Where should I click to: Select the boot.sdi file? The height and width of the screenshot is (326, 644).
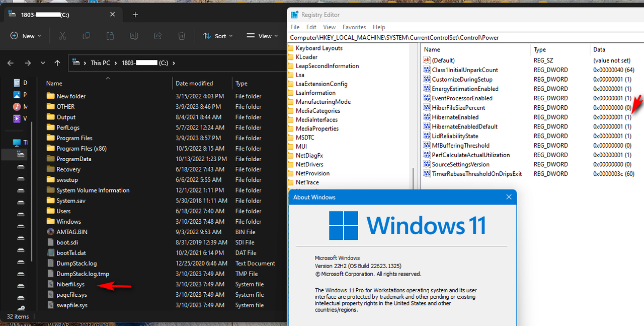(x=67, y=242)
